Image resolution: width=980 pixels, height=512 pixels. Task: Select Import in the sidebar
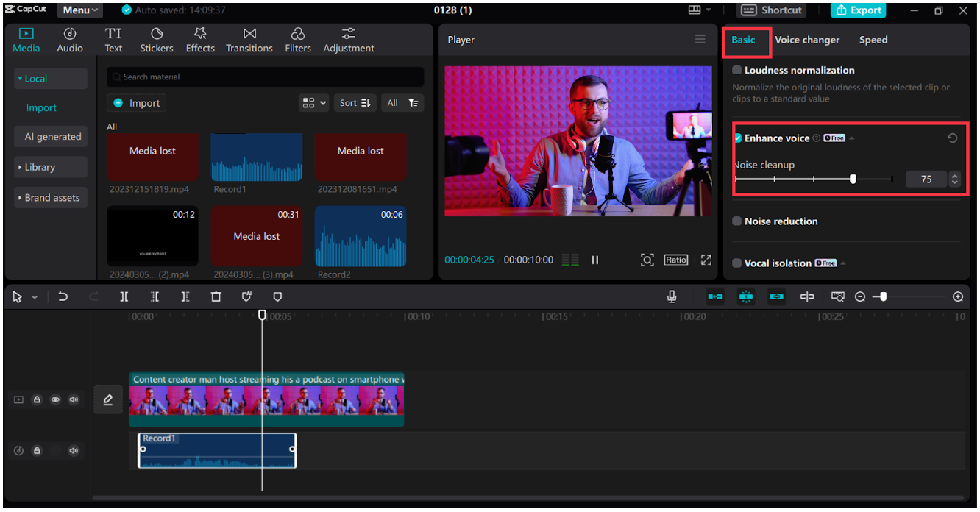coord(41,107)
